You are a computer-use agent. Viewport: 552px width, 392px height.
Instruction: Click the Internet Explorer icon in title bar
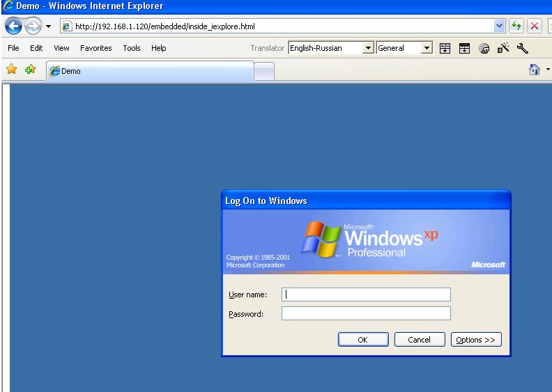click(x=8, y=6)
